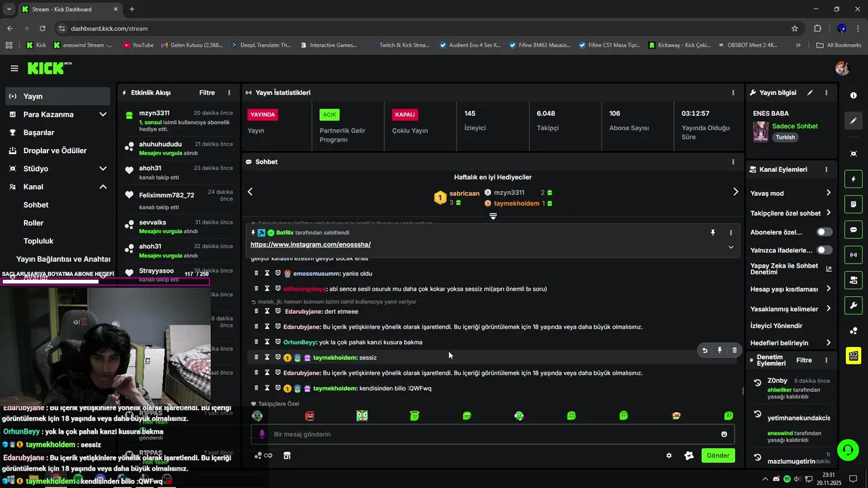Image resolution: width=868 pixels, height=488 pixels.
Task: Edit stream info with the Yayın bilgisi pencil
Action: point(810,92)
